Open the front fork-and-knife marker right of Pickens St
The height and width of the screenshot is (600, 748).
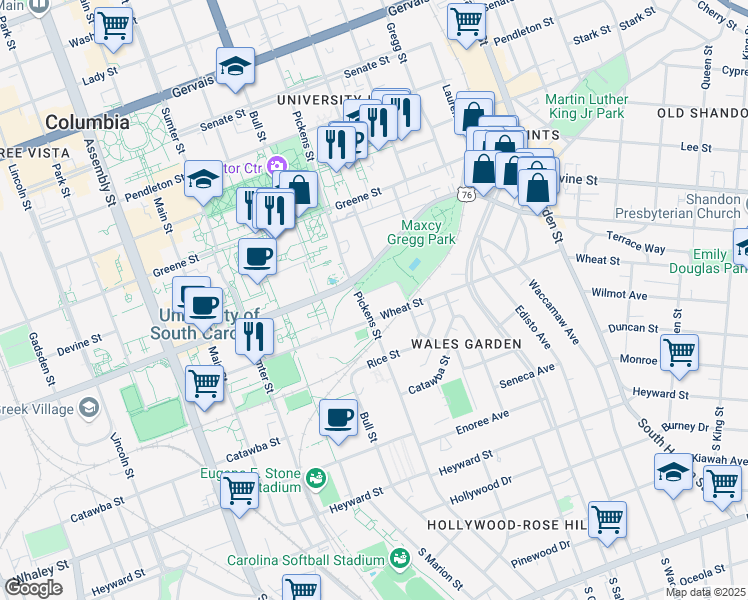pos(336,145)
